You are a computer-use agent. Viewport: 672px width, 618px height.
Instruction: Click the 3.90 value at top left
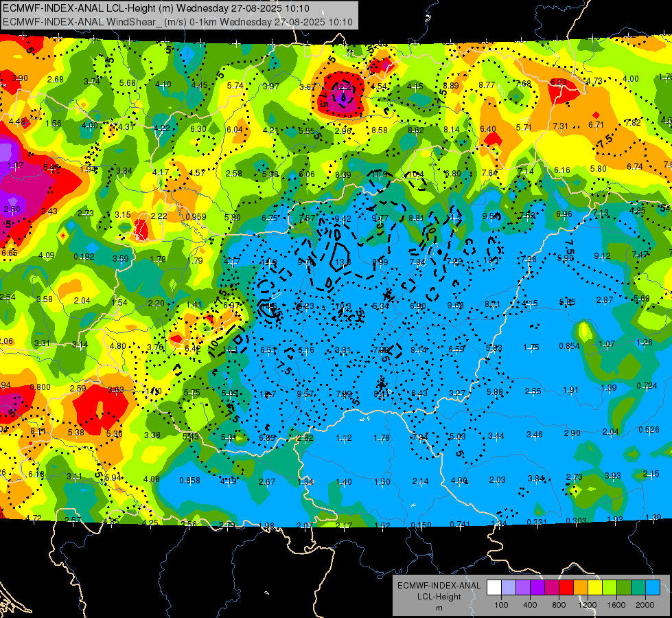click(20, 78)
